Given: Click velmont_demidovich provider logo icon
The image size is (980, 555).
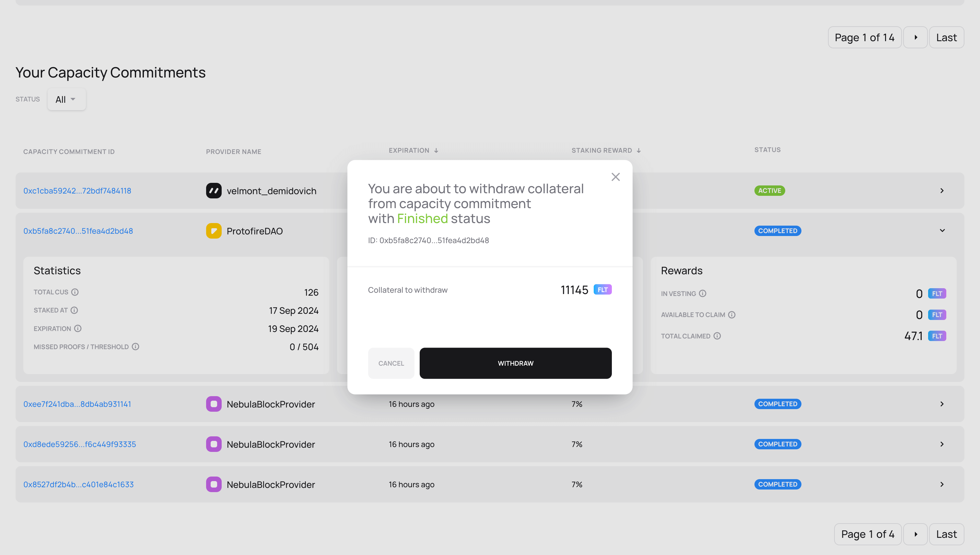Looking at the screenshot, I should click(x=214, y=191).
